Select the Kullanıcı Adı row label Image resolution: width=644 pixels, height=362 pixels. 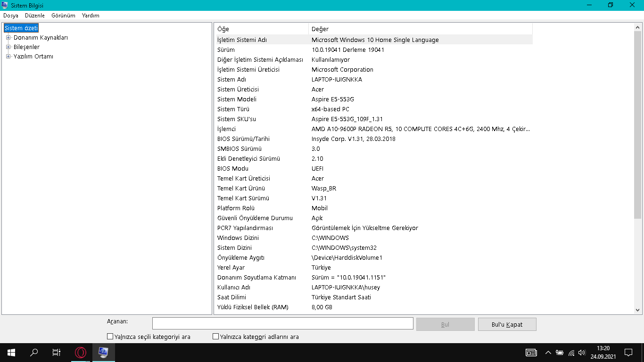click(234, 288)
